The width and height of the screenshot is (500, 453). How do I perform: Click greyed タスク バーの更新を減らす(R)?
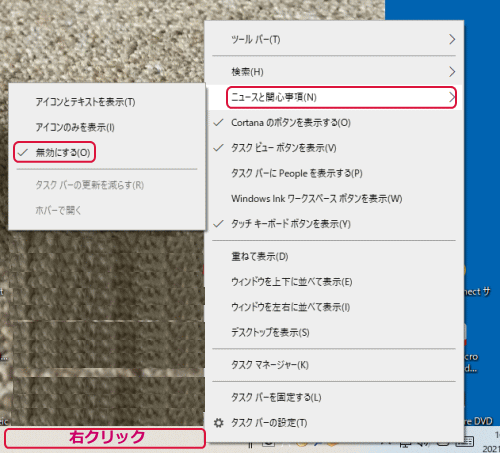pos(106,185)
